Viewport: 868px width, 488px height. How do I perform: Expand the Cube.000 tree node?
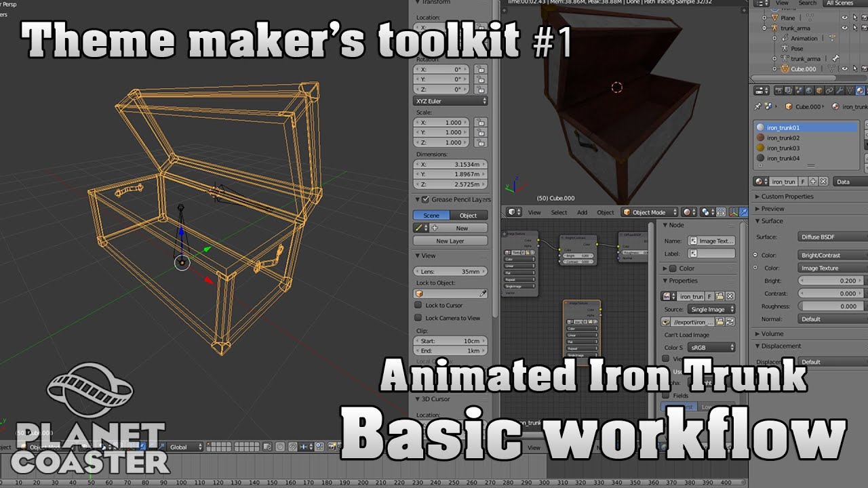click(775, 68)
